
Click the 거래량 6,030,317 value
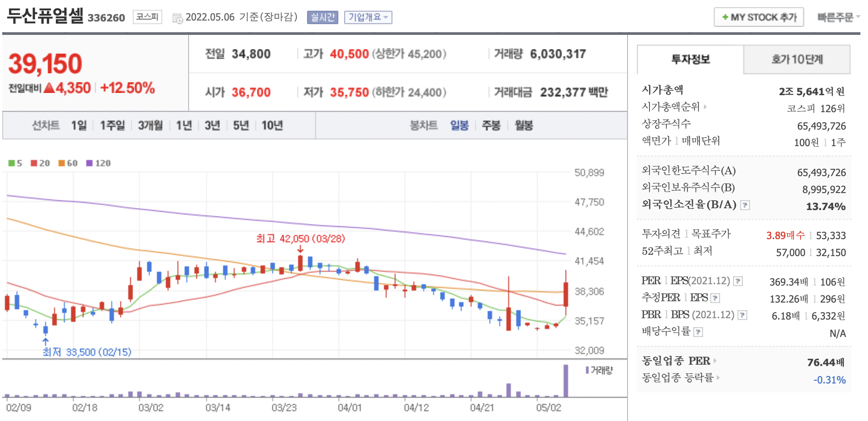click(x=558, y=54)
